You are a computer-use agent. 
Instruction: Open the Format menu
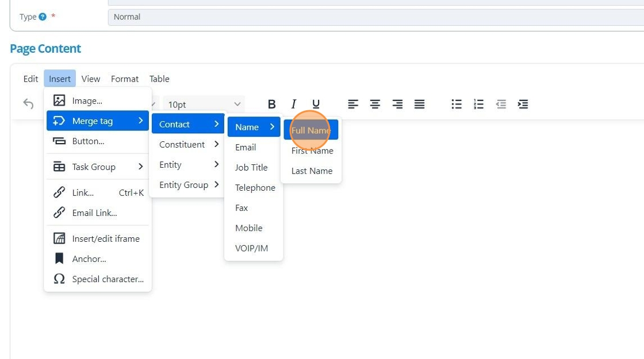124,79
